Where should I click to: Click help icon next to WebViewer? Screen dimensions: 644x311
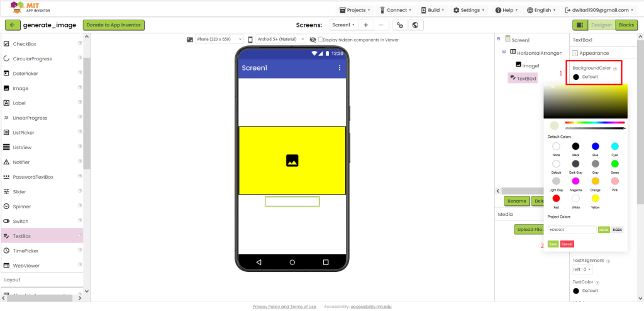click(x=80, y=265)
